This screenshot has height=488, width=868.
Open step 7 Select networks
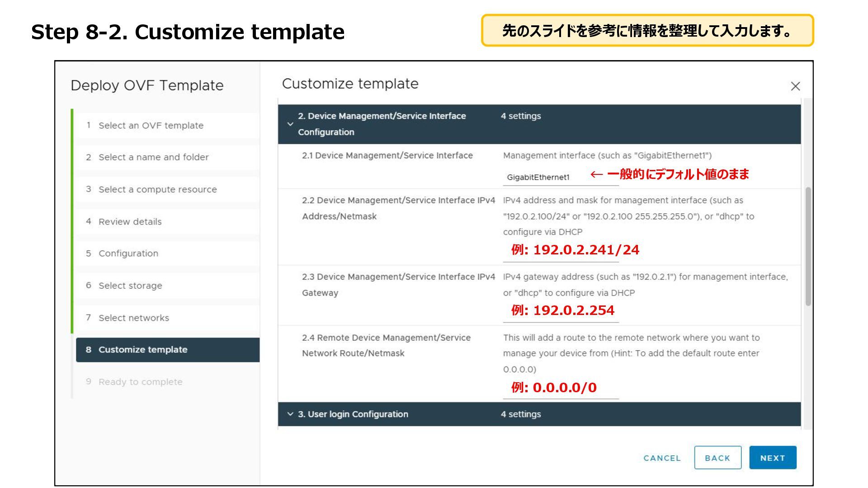[134, 318]
